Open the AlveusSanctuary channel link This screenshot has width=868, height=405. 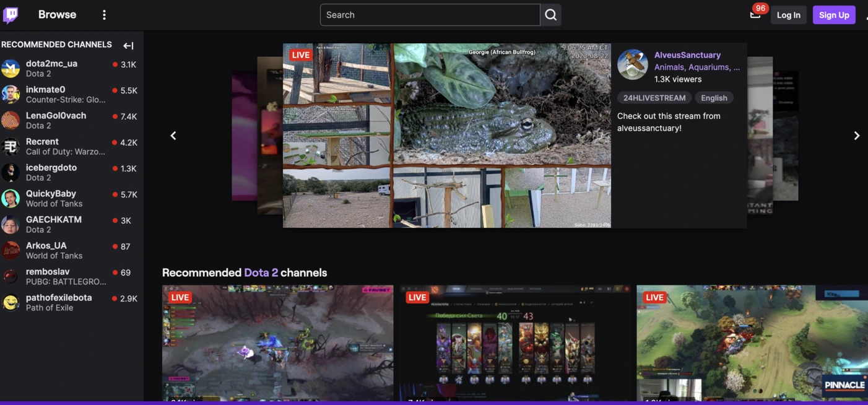687,55
